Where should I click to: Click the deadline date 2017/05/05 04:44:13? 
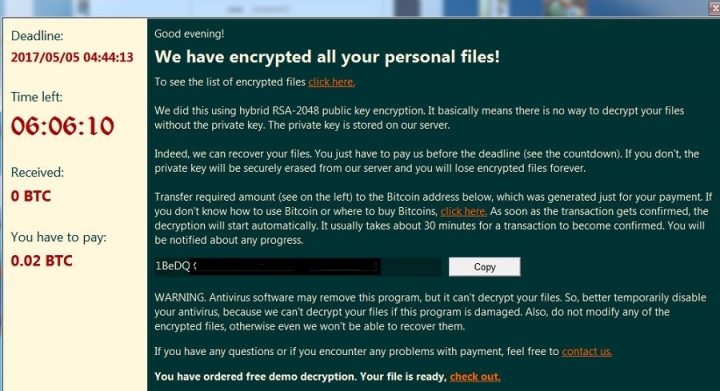72,57
